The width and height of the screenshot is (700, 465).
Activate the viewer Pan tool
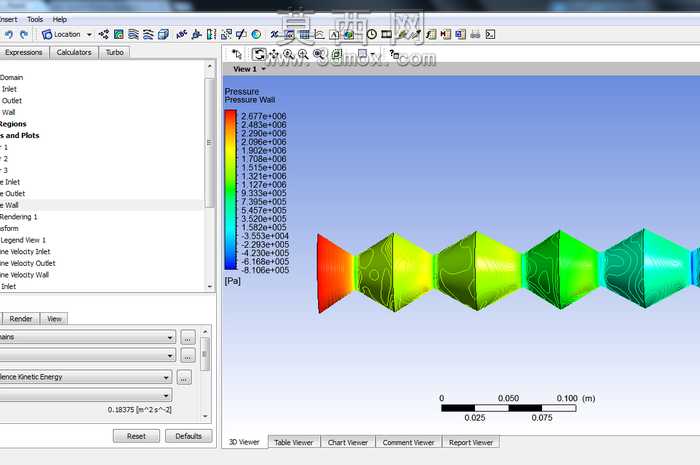pos(274,54)
